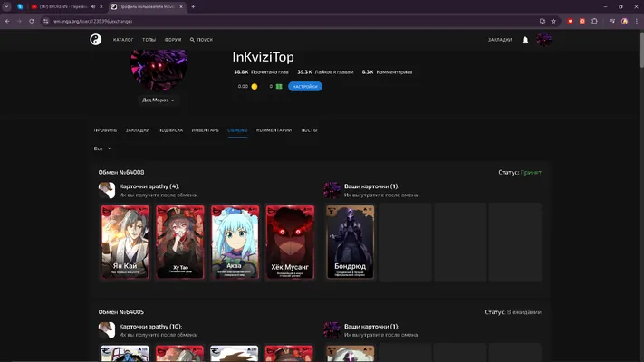The height and width of the screenshot is (362, 644).
Task: Click the Remanga yin-yang logo
Action: [96, 40]
